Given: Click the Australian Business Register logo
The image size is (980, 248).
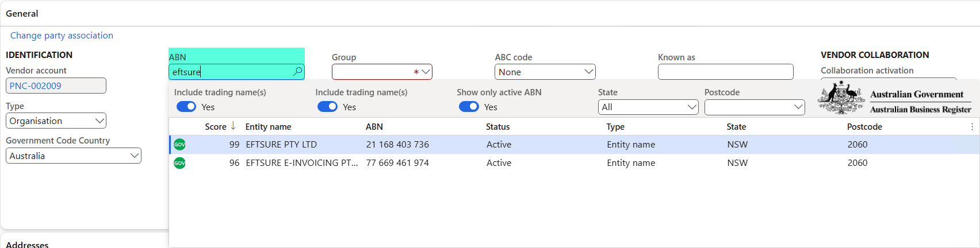Looking at the screenshot, I should click(894, 98).
